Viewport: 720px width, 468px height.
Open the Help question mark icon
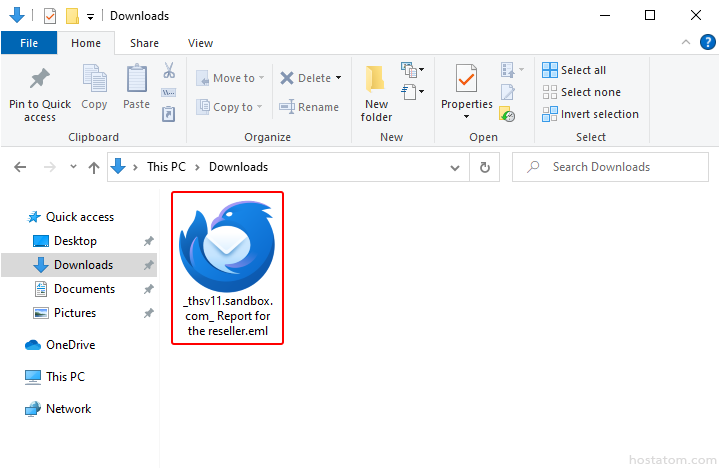(708, 42)
